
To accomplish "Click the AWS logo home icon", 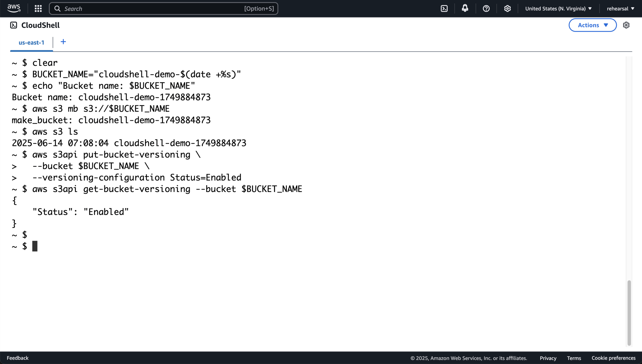I will click(x=14, y=8).
